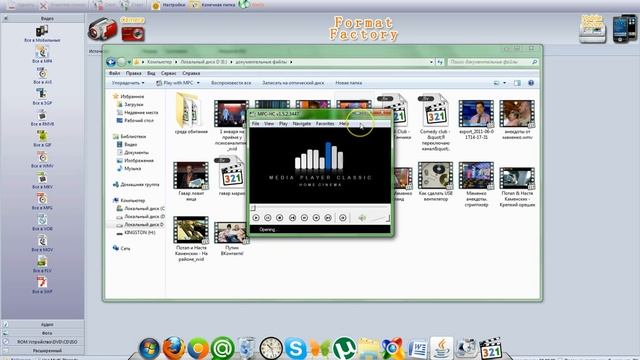Image resolution: width=640 pixels, height=360 pixels.
Task: Open Format Factory 'Настройки' settings button
Action: (x=168, y=5)
